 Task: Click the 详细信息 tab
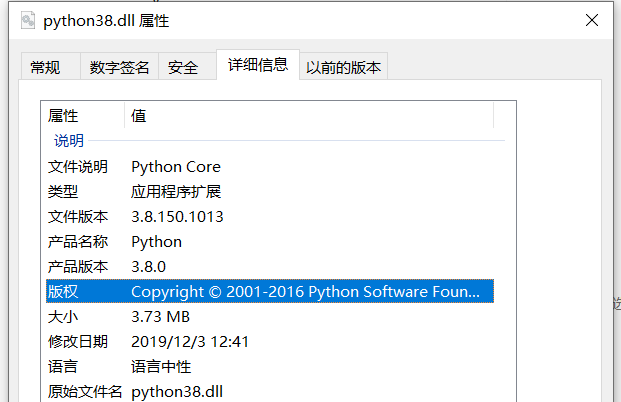click(x=258, y=65)
